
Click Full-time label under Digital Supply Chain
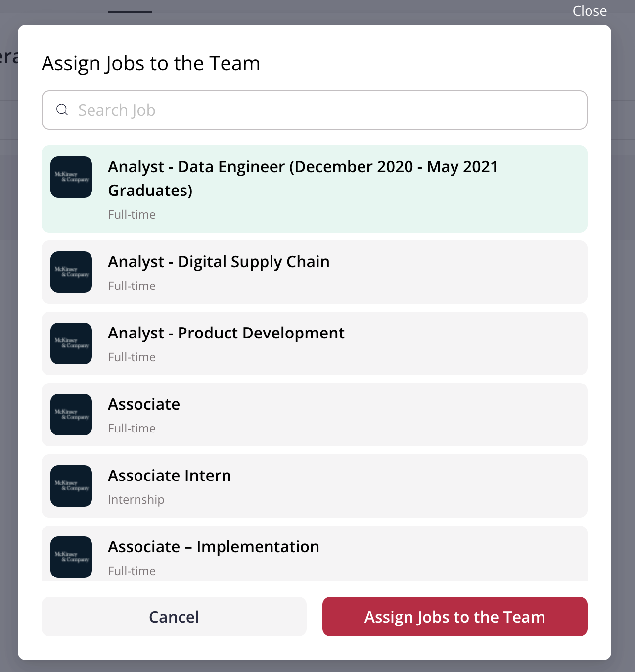132,286
